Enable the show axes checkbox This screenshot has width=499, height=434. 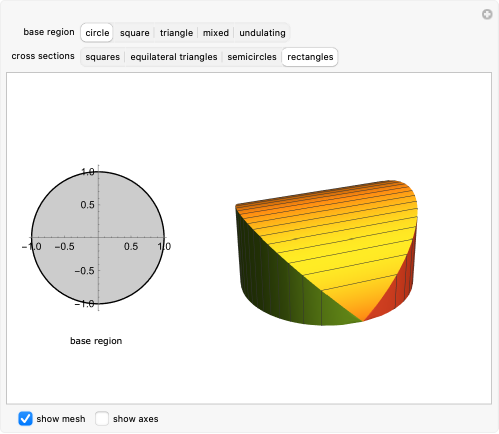(102, 419)
